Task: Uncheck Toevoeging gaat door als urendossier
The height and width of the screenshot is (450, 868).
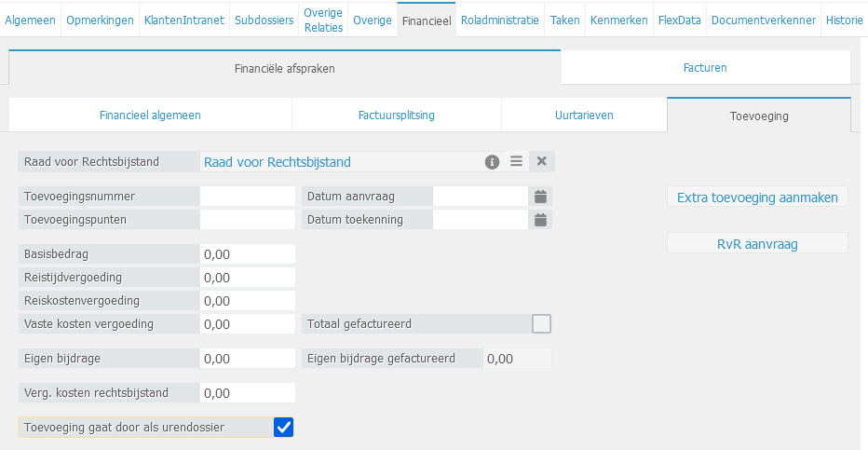Action: click(284, 428)
